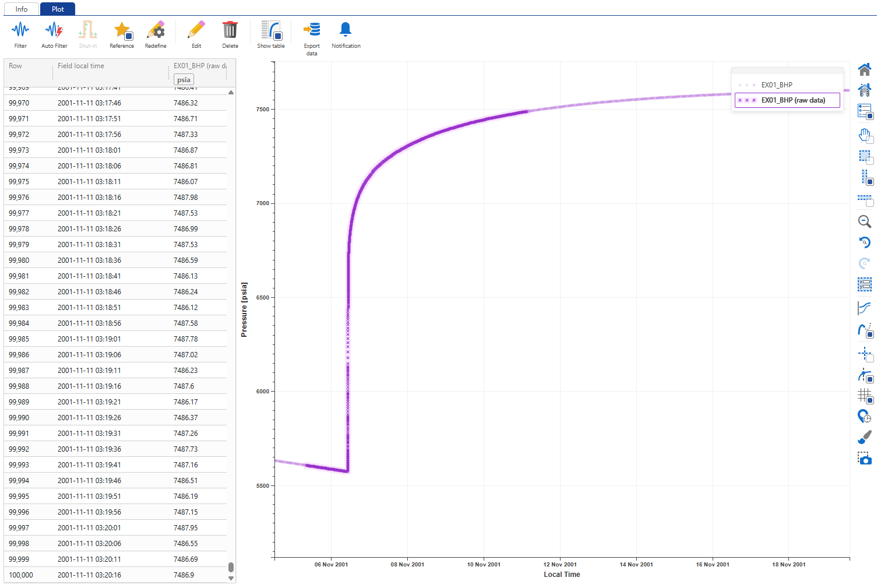Viewport: 881px width, 588px height.
Task: Click Show table button
Action: 270,33
